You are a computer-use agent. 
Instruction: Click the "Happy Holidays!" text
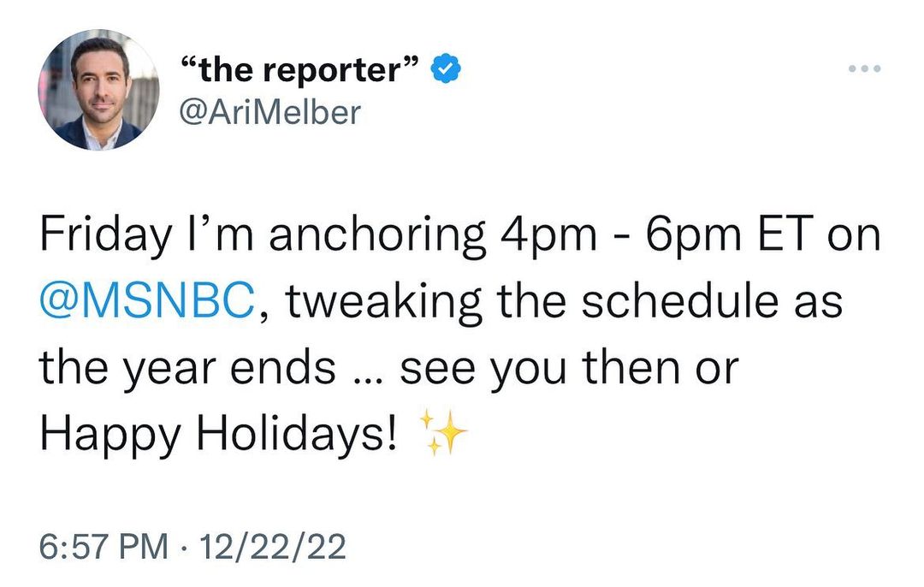point(218,435)
